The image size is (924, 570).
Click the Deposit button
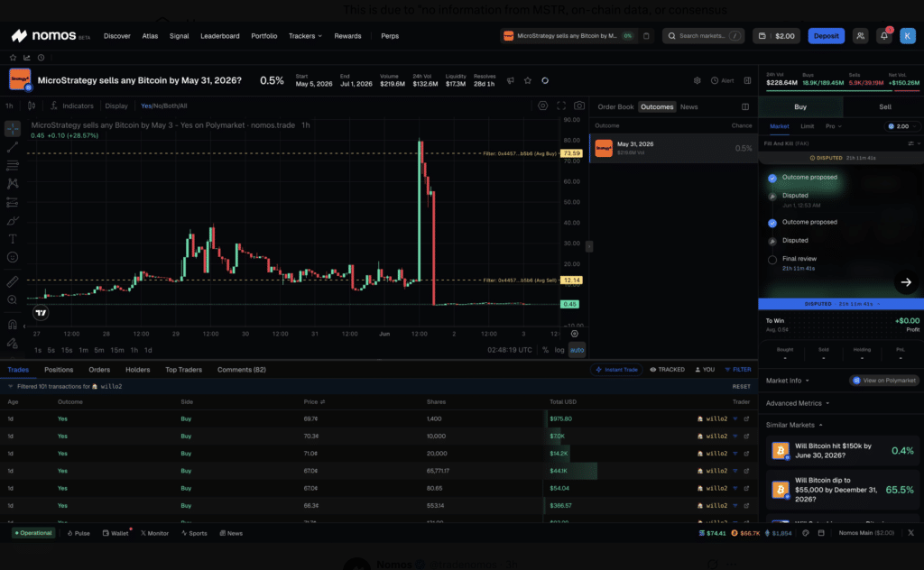pos(827,36)
